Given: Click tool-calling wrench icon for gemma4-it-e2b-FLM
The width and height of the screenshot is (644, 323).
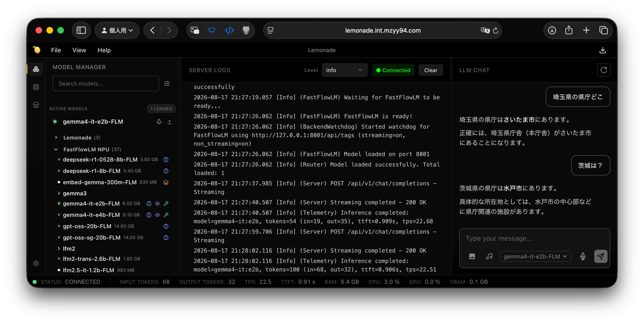Looking at the screenshot, I should (166, 203).
